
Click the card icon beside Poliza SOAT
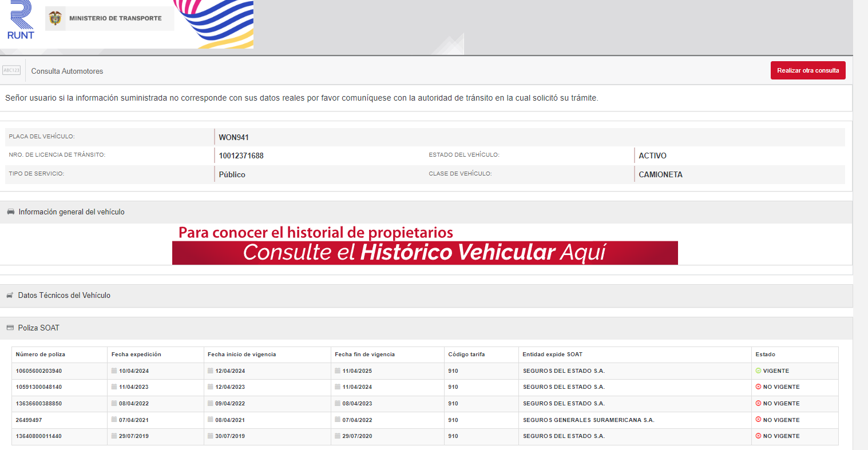(10, 328)
